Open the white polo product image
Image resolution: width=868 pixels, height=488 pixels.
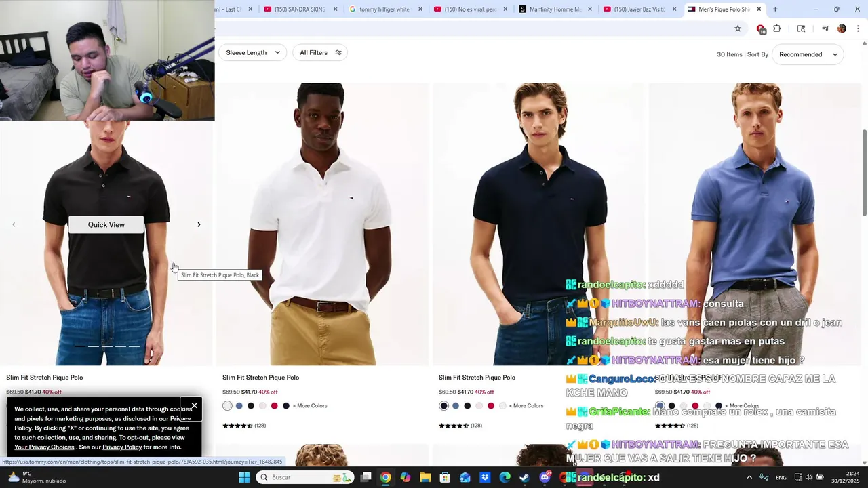[322, 224]
